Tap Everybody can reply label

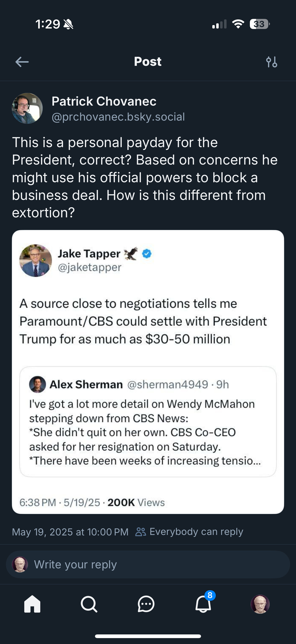click(196, 532)
